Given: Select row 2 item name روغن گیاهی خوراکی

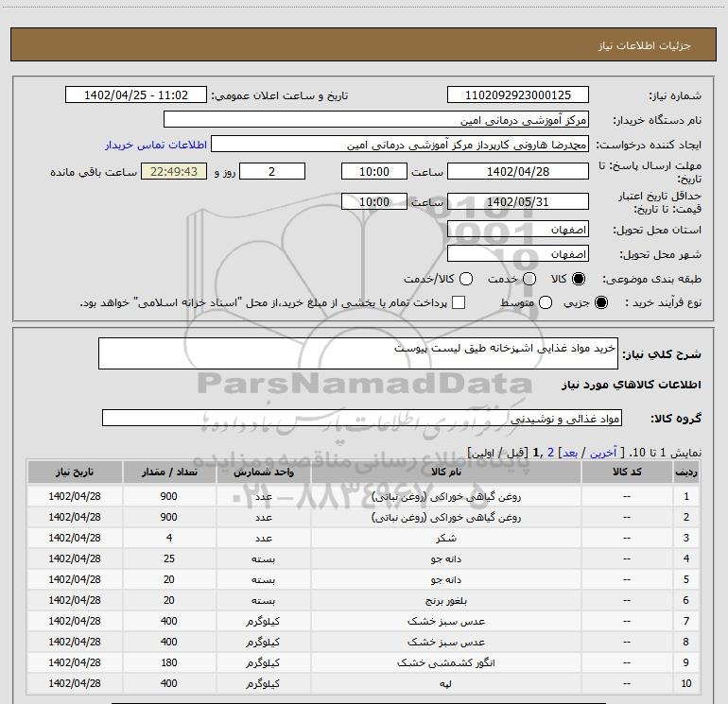Looking at the screenshot, I should tap(446, 518).
